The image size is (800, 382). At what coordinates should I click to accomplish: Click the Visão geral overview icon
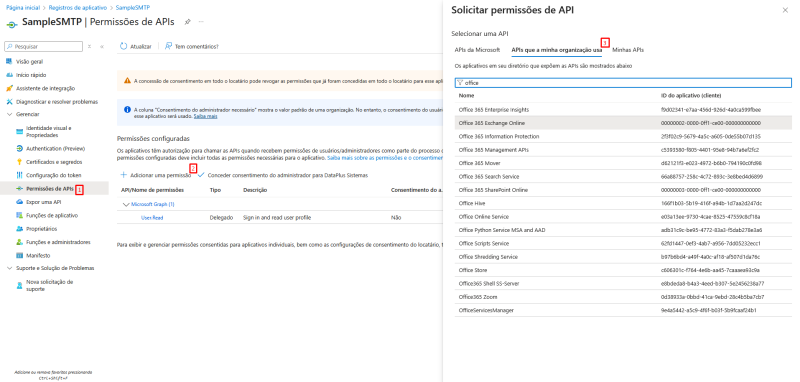[x=9, y=62]
